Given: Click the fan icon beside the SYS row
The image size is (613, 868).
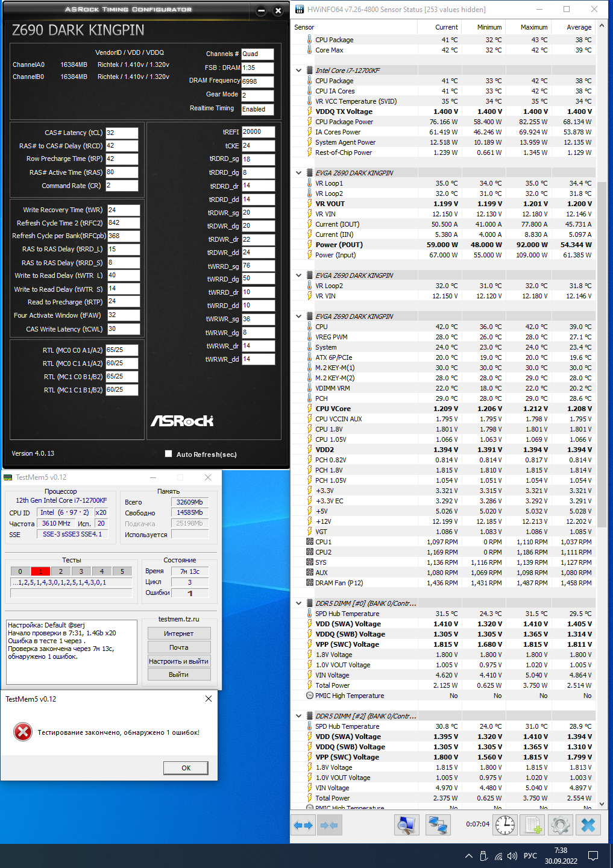Looking at the screenshot, I should 310,562.
